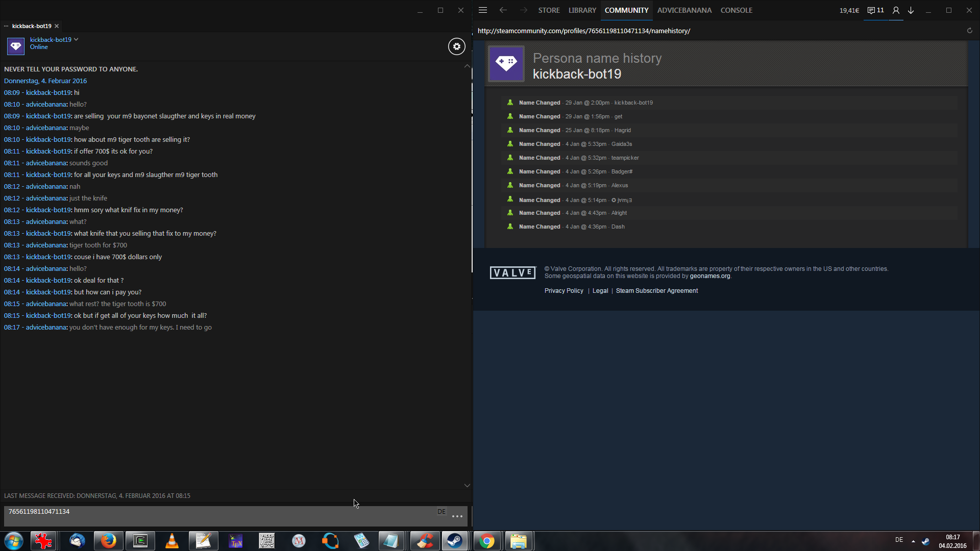980x551 pixels.
Task: Close the kickback-bot19 chat tab
Action: (x=57, y=26)
